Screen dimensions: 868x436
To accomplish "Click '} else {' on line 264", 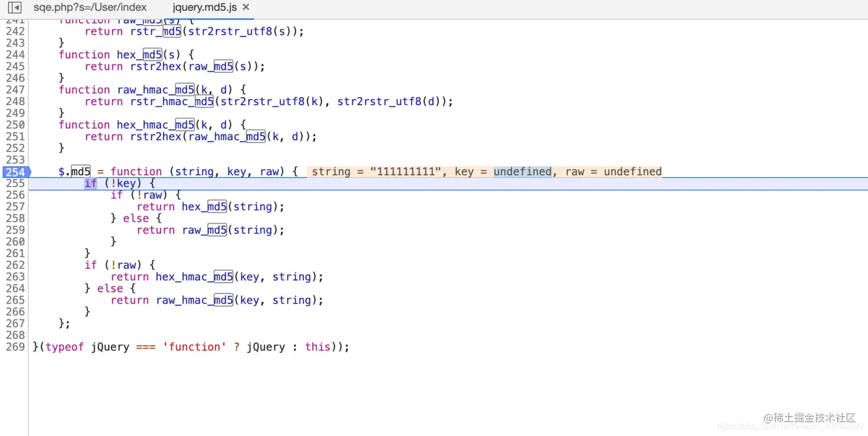I will pyautogui.click(x=110, y=288).
